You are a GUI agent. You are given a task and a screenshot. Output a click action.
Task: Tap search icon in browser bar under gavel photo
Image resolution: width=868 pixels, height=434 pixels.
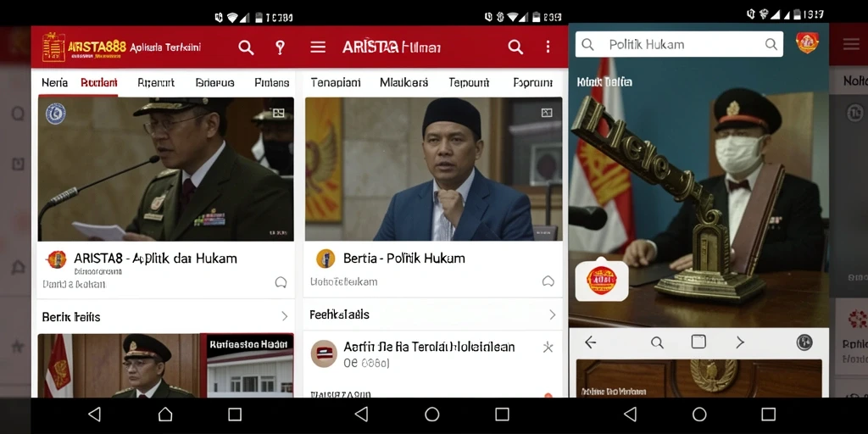pyautogui.click(x=657, y=342)
